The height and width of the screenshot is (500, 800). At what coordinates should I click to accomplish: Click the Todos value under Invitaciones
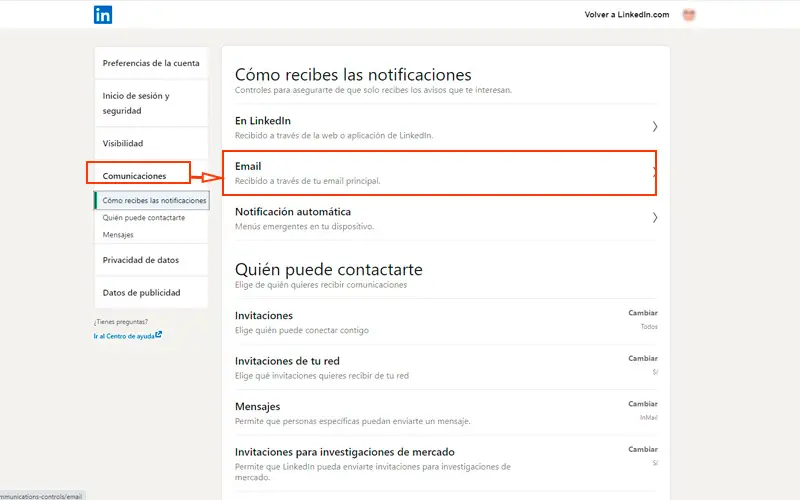649,327
